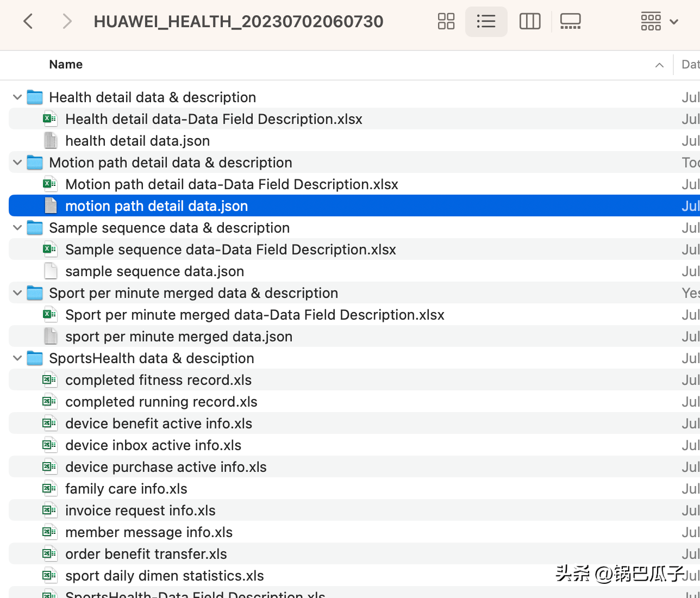This screenshot has width=700, height=598.
Task: Select Sample sequence data & description folder name
Action: (x=170, y=228)
